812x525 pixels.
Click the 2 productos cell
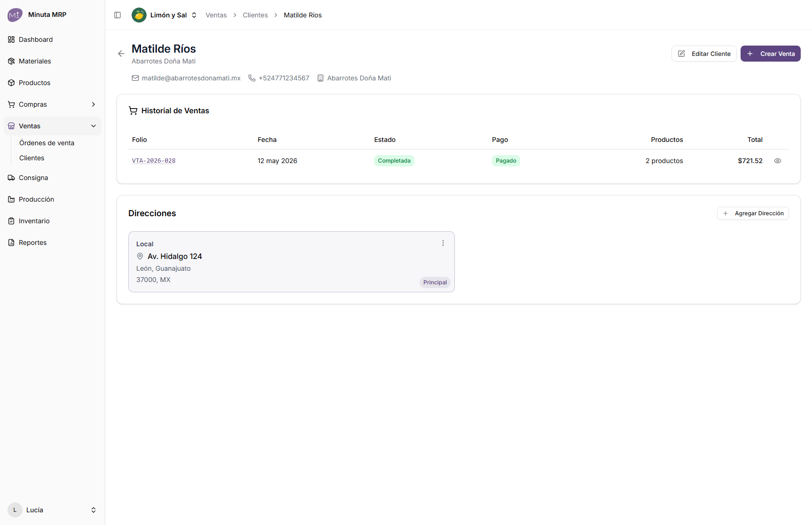click(x=664, y=161)
